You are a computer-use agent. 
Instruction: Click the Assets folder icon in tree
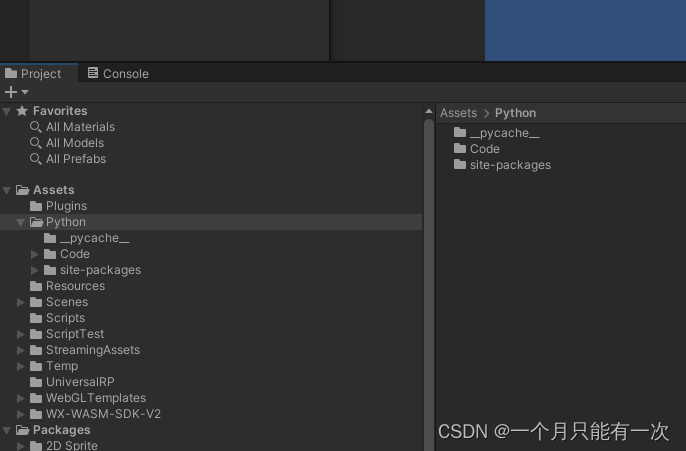(x=22, y=190)
